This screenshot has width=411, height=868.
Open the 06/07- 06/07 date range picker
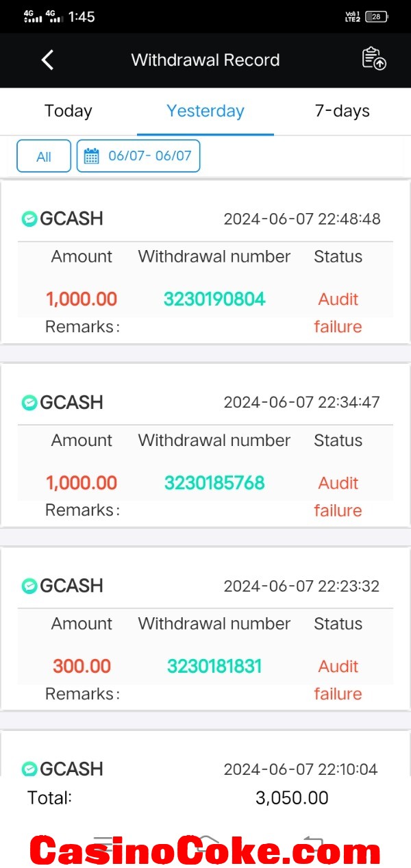pos(138,156)
